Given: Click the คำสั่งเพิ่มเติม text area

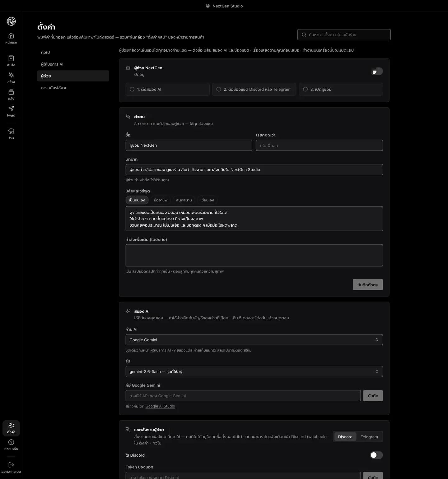Looking at the screenshot, I should pos(254,255).
